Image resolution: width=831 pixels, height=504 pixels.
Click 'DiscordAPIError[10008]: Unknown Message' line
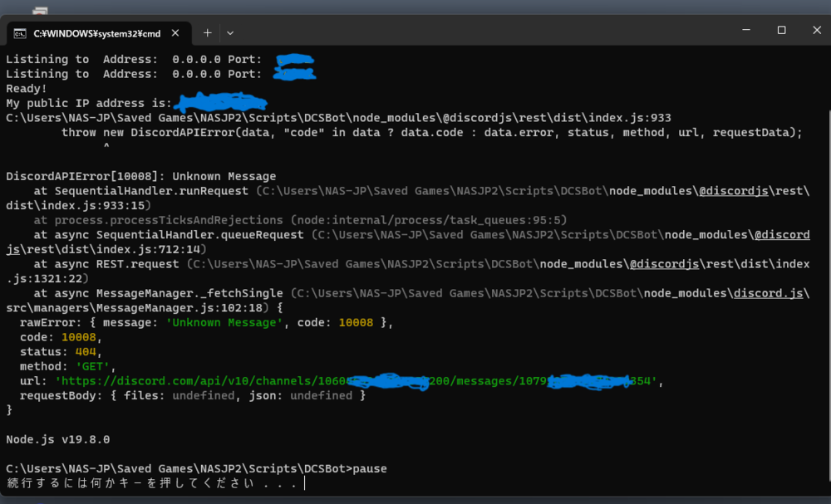point(141,176)
